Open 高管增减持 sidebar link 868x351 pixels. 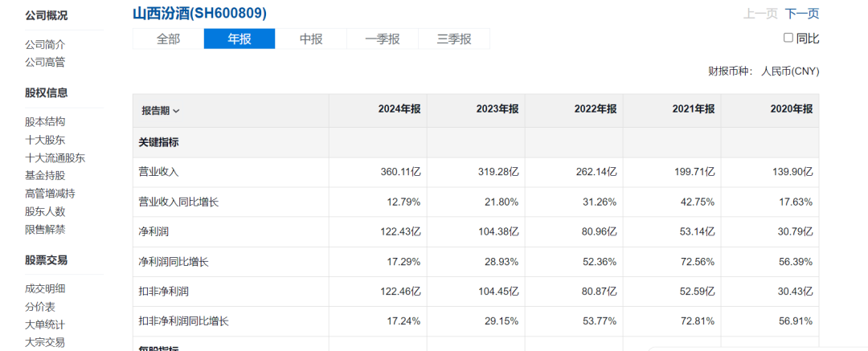pyautogui.click(x=50, y=194)
